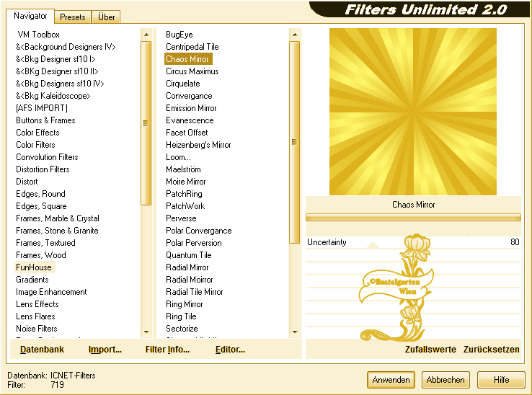The height and width of the screenshot is (395, 532).
Task: Select the Centripedal Tile filter
Action: (x=192, y=47)
